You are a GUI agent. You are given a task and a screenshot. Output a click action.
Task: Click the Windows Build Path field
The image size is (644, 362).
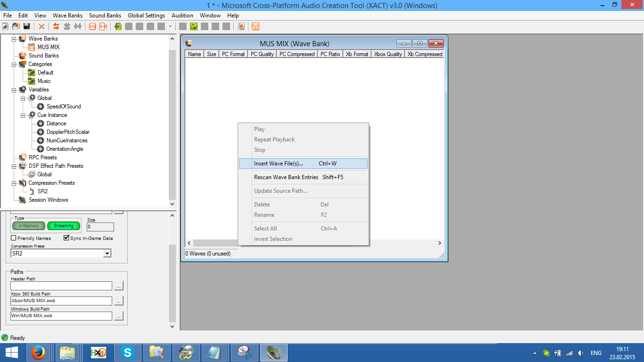[x=61, y=316]
